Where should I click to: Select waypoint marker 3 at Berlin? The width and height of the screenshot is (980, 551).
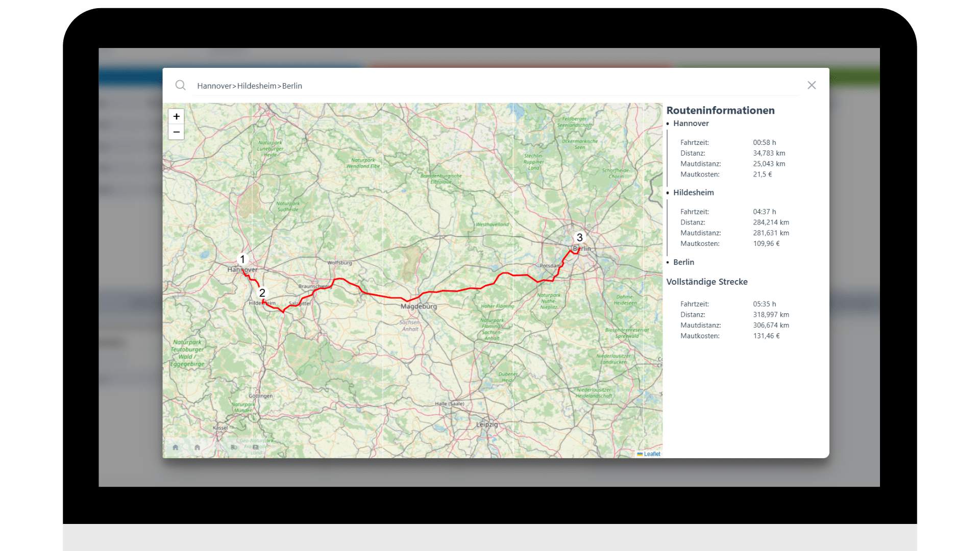coord(579,238)
